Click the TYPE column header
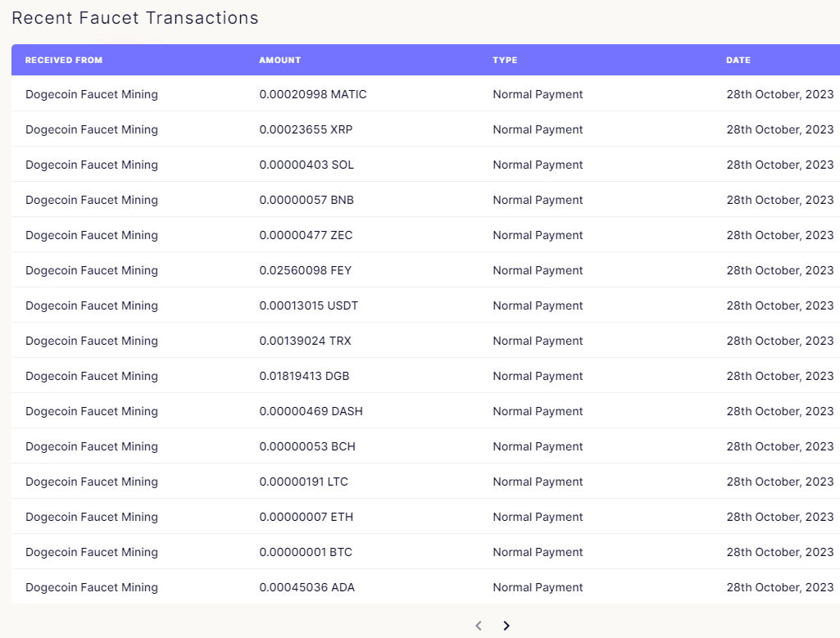 pyautogui.click(x=505, y=60)
